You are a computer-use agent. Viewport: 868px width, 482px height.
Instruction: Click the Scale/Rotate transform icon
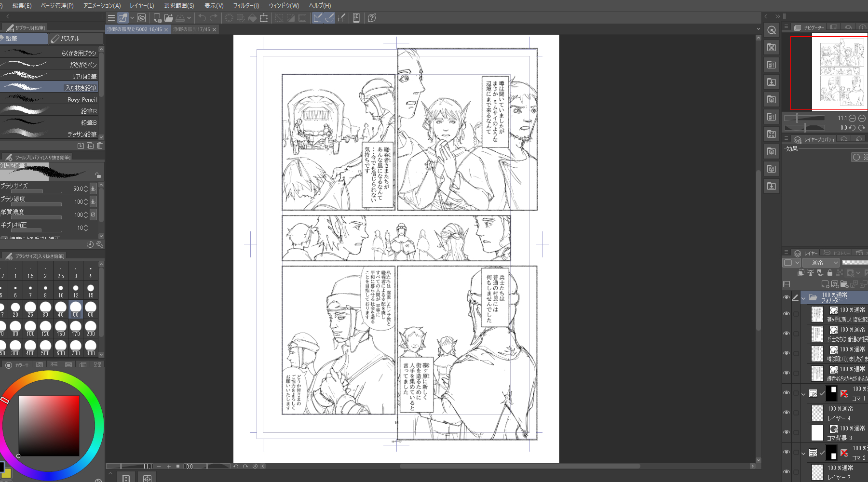(264, 18)
